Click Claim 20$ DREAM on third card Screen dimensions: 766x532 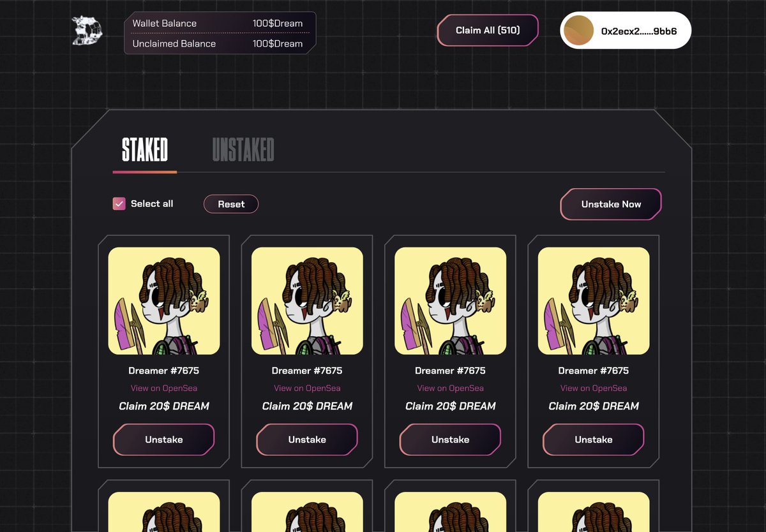(451, 406)
